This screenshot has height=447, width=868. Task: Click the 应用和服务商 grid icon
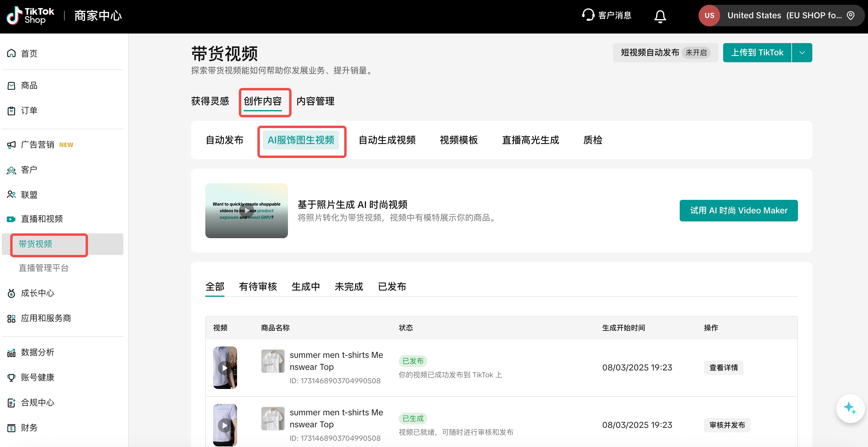coord(11,318)
